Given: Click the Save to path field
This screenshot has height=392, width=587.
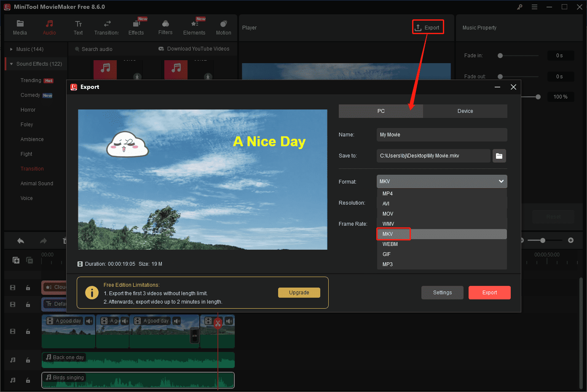Looking at the screenshot, I should click(434, 156).
